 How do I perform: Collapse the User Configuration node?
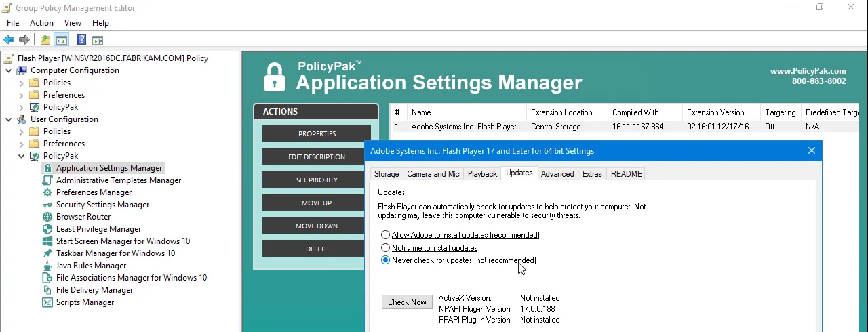pyautogui.click(x=9, y=119)
